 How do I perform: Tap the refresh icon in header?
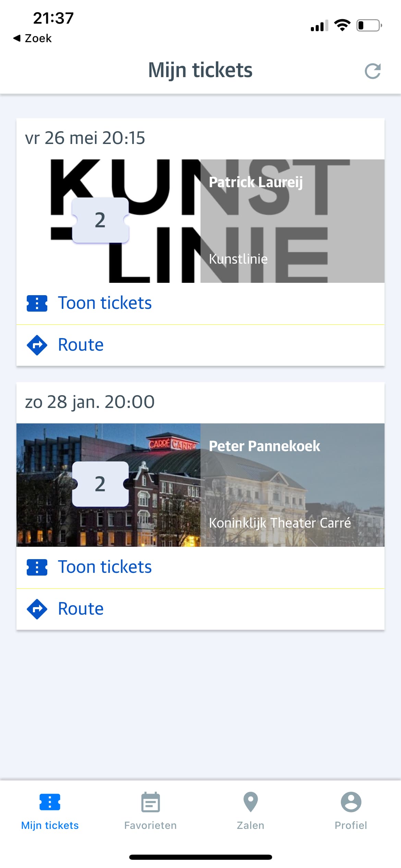coord(373,71)
